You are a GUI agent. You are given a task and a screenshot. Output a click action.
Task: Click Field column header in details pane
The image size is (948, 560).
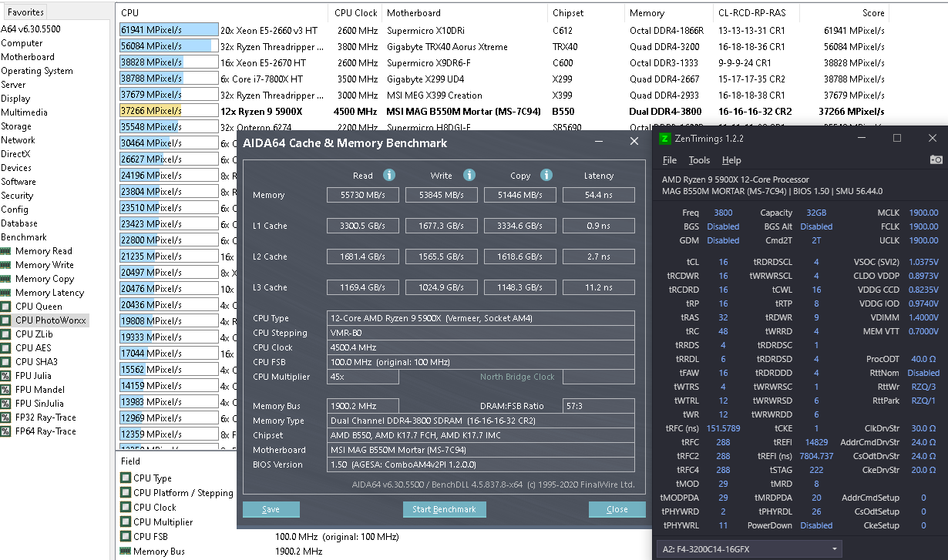(130, 461)
